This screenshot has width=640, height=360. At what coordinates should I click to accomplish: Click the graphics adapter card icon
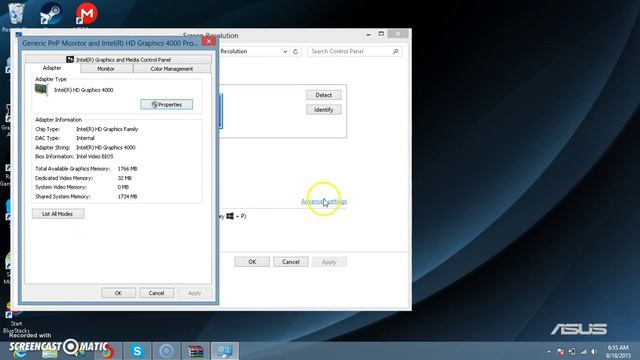[41, 89]
